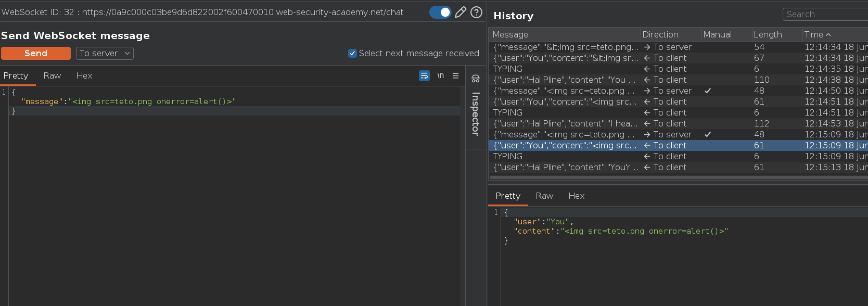The width and height of the screenshot is (868, 306).
Task: Click the History Search field
Action: point(825,14)
